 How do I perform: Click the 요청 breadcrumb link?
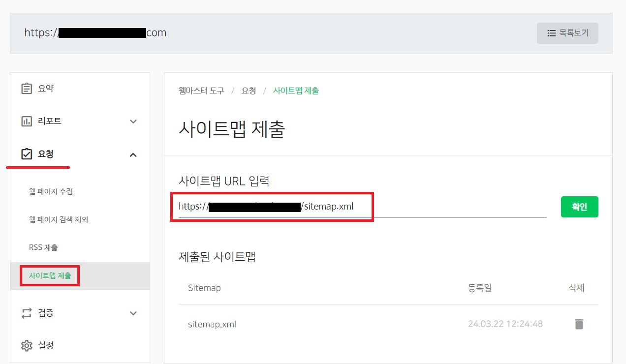(249, 91)
